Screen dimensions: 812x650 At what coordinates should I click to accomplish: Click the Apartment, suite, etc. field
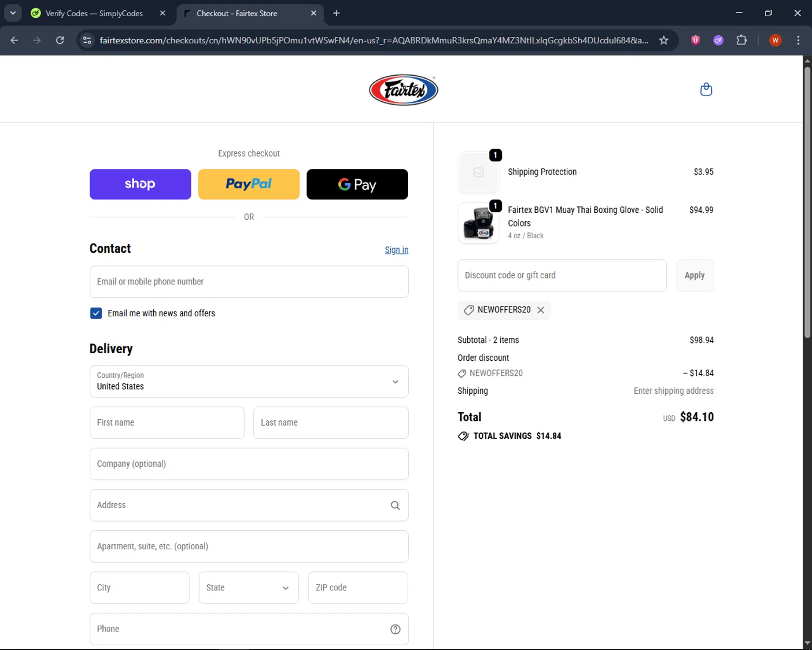pos(249,547)
